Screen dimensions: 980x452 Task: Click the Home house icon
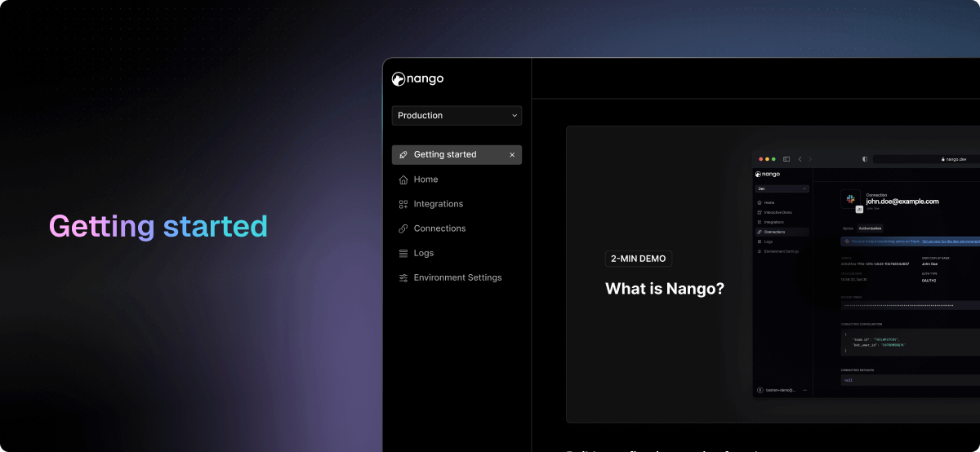click(403, 179)
